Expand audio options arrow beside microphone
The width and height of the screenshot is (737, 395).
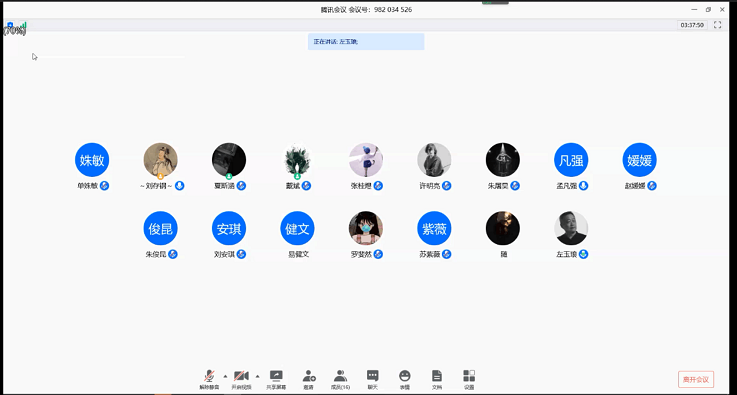click(225, 376)
